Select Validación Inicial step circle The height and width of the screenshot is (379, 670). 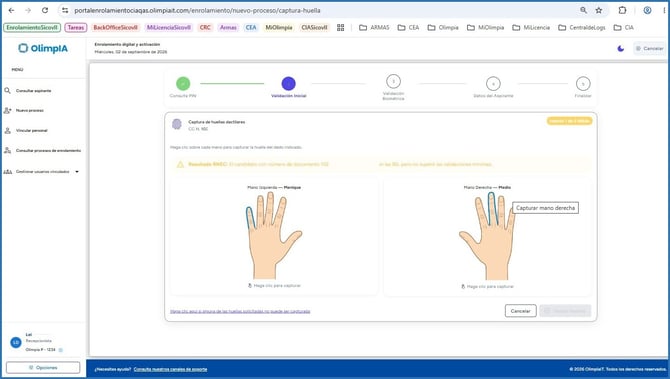pos(288,83)
